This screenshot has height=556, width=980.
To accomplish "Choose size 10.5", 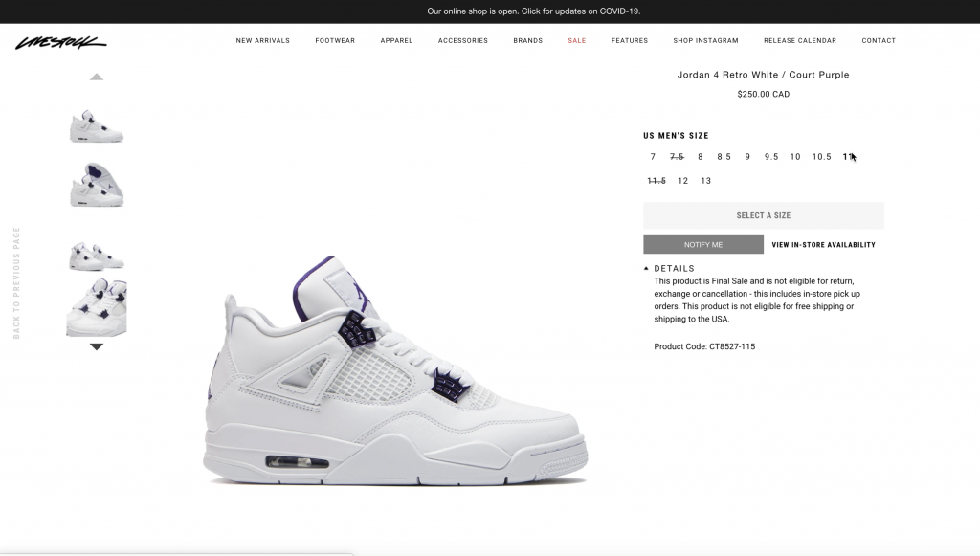I will coord(821,157).
